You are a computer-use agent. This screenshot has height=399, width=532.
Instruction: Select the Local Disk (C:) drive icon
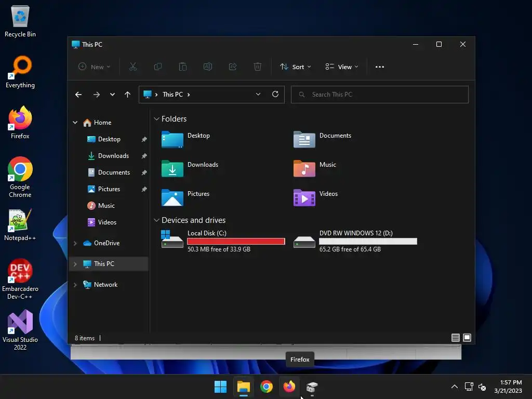(x=172, y=239)
